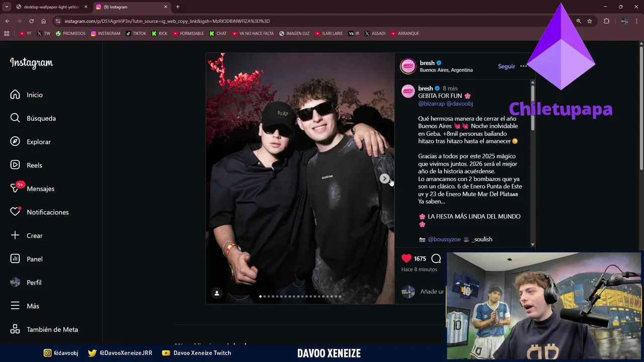Viewport: 644px width, 362px height.
Task: Open the KICK bookmark
Action: coord(159,34)
